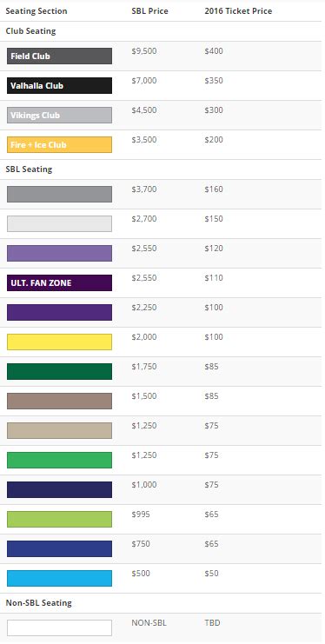Click the Field Club seating swatch

pyautogui.click(x=59, y=56)
